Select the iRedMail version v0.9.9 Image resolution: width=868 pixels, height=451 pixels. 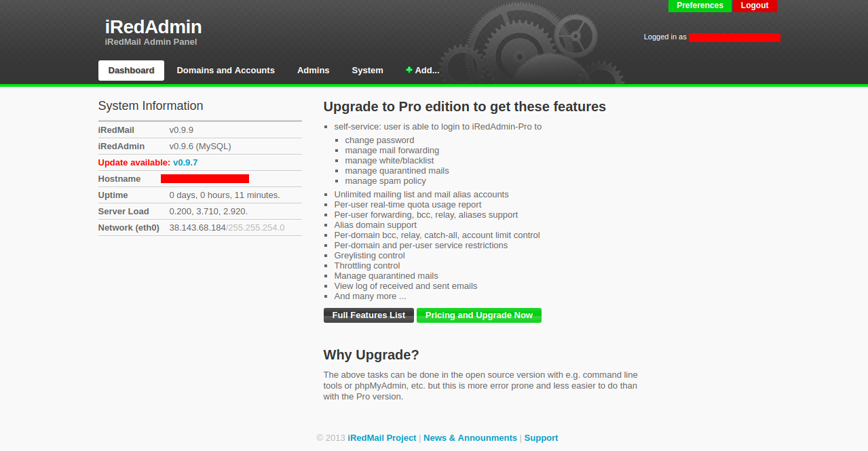[x=181, y=130]
